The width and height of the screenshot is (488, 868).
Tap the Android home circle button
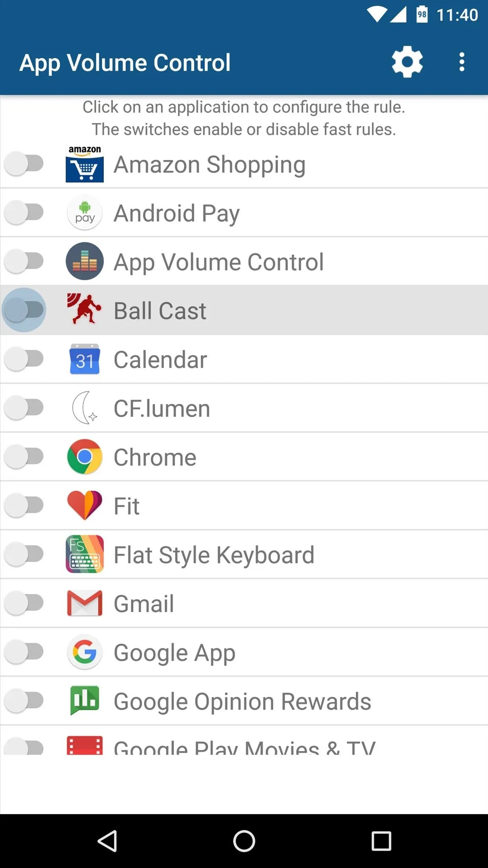(x=244, y=841)
